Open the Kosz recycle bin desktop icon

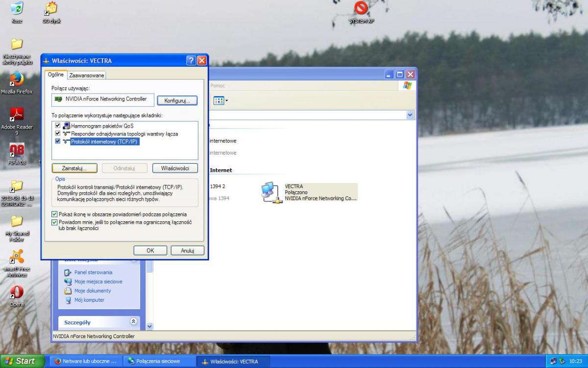click(x=17, y=8)
